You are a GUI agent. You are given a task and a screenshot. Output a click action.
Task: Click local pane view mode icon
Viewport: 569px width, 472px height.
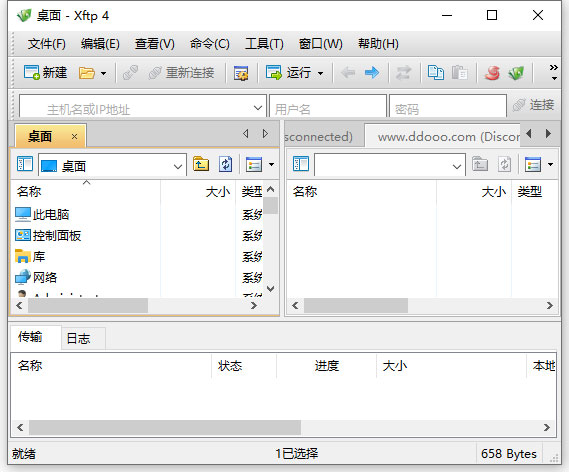click(x=254, y=164)
